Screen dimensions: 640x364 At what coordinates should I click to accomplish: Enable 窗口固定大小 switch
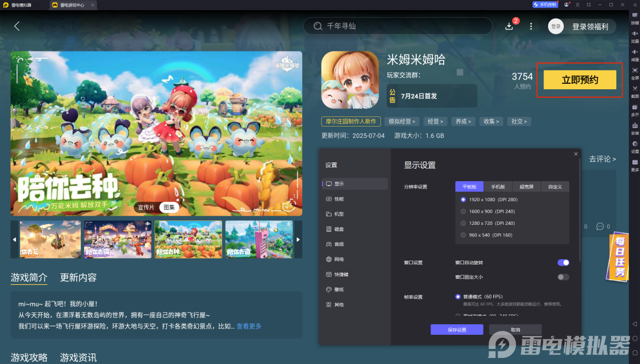563,277
